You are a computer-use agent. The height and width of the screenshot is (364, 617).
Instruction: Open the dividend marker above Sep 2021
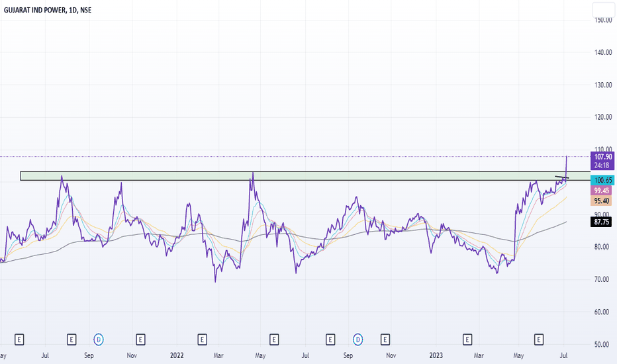(x=99, y=340)
